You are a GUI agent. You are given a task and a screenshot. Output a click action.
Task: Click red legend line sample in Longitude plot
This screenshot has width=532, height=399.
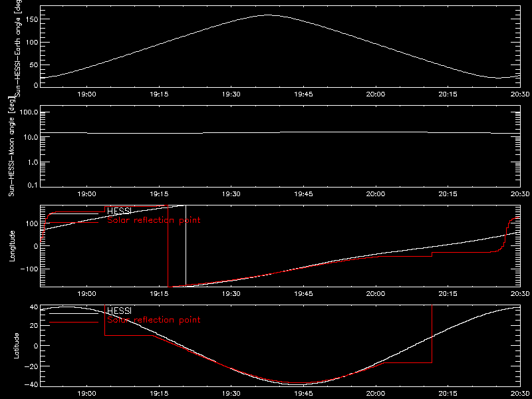[74, 223]
